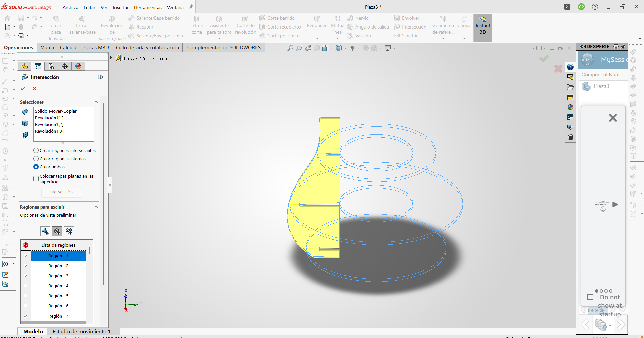Open help for the Intersección PropertyManager
Viewport: 644px width, 338px height.
click(100, 77)
